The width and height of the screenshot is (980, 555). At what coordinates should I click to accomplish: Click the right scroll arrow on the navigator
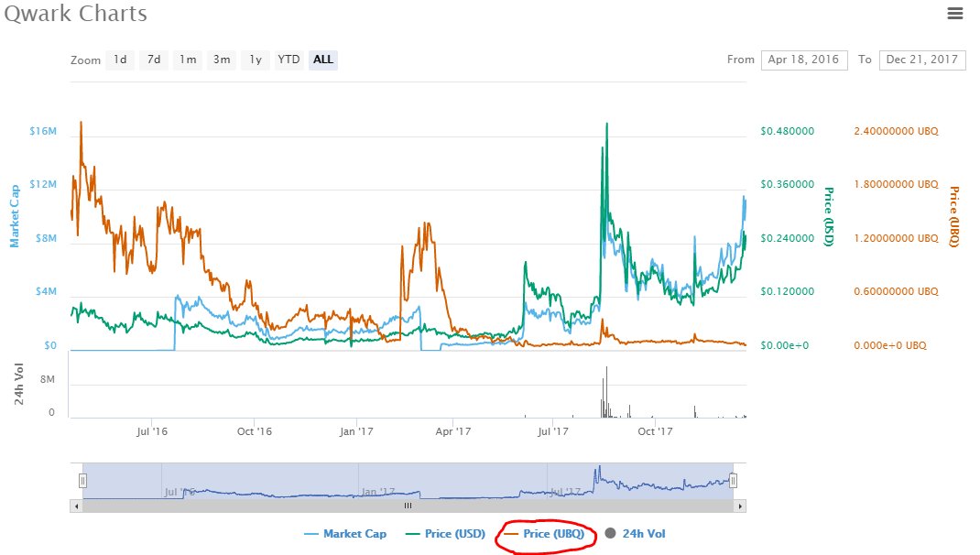[740, 506]
